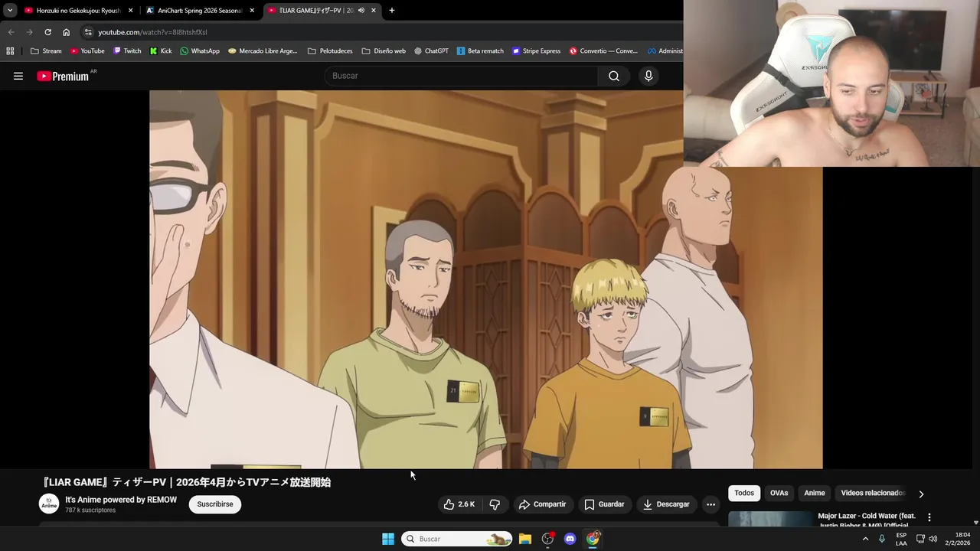This screenshot has height=551, width=980.
Task: Close the AniChart tab
Action: coord(252,11)
